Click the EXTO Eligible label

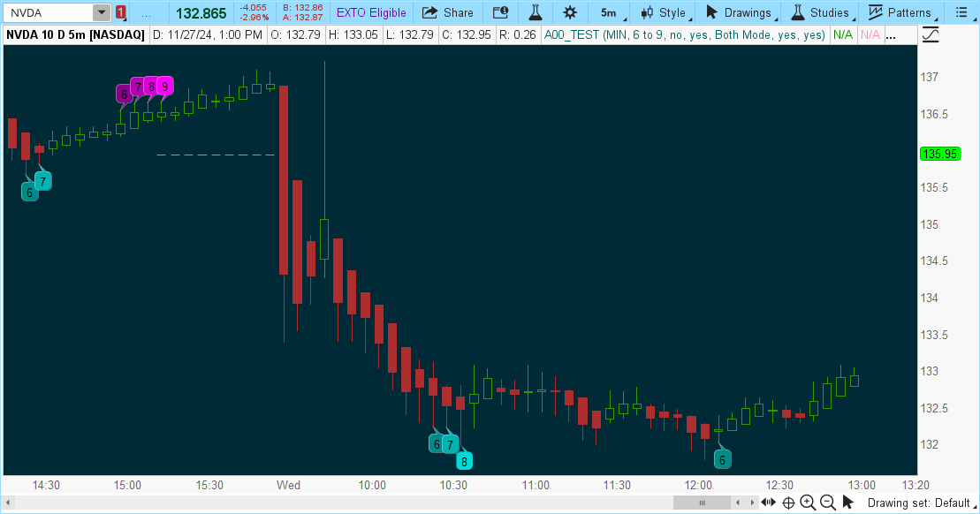tap(371, 12)
